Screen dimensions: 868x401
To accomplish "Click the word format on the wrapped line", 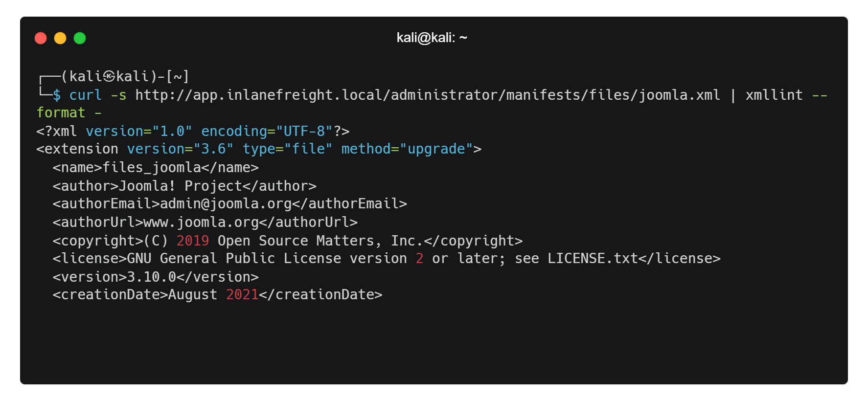I will click(x=61, y=113).
